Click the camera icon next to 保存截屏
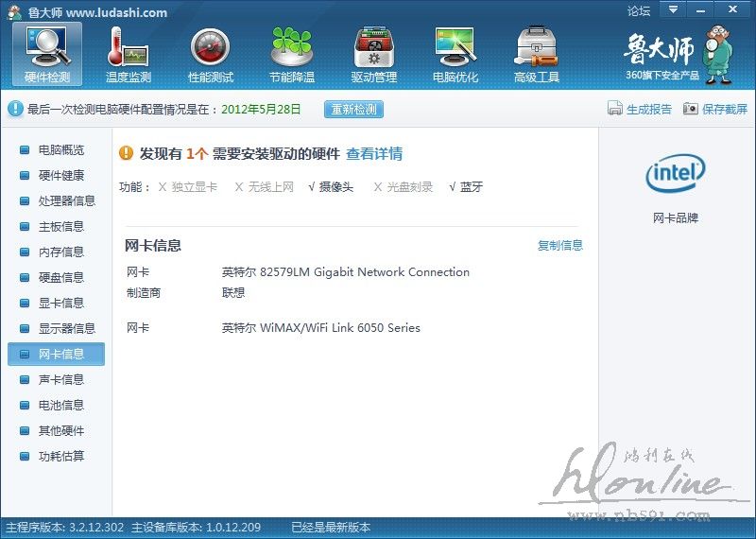Screen dimensions: 756x539 [691, 109]
